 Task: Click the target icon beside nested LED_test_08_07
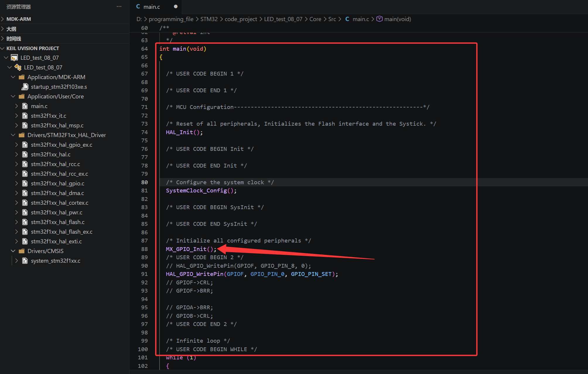[18, 67]
